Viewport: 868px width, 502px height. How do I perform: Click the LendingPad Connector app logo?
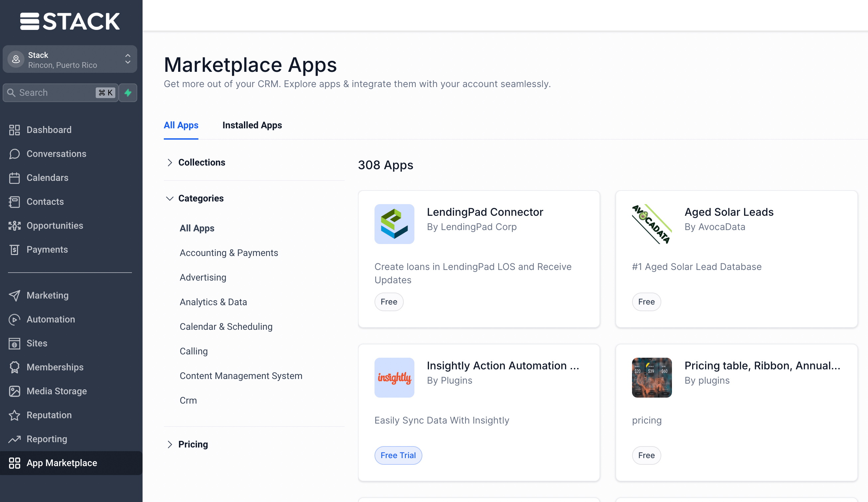[394, 224]
